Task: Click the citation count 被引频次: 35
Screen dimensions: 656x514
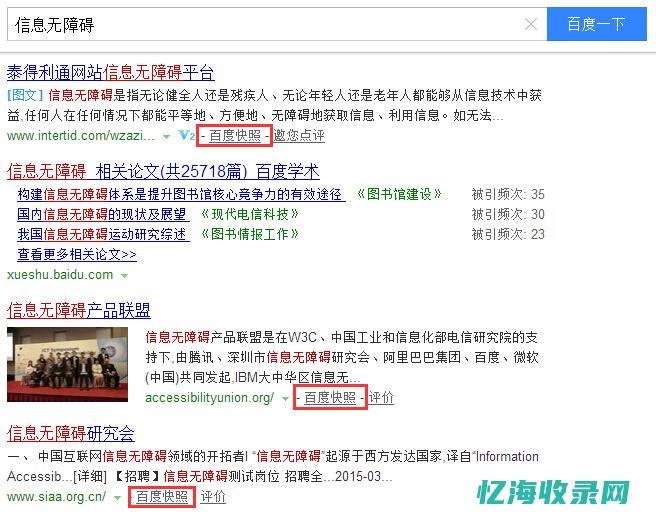Action: tap(508, 194)
